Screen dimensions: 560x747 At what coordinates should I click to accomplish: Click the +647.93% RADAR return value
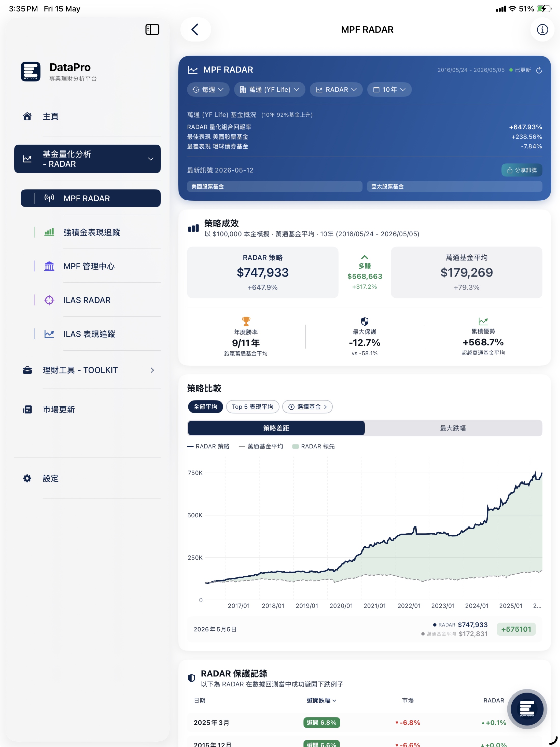tap(525, 127)
